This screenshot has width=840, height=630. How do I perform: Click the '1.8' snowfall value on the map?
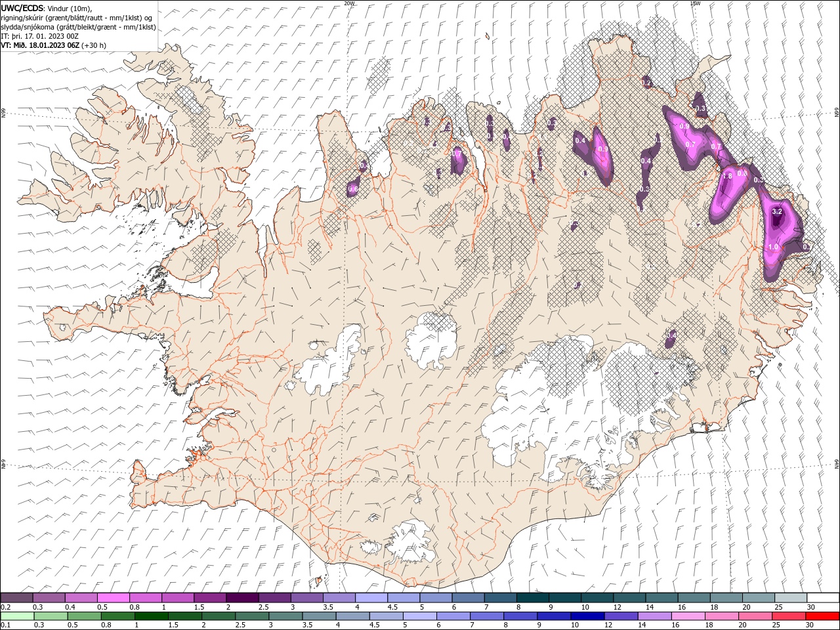tap(727, 176)
